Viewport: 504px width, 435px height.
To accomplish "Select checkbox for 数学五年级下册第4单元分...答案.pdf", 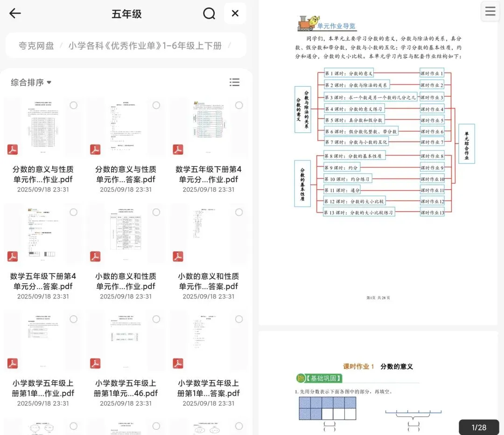I will tap(74, 212).
